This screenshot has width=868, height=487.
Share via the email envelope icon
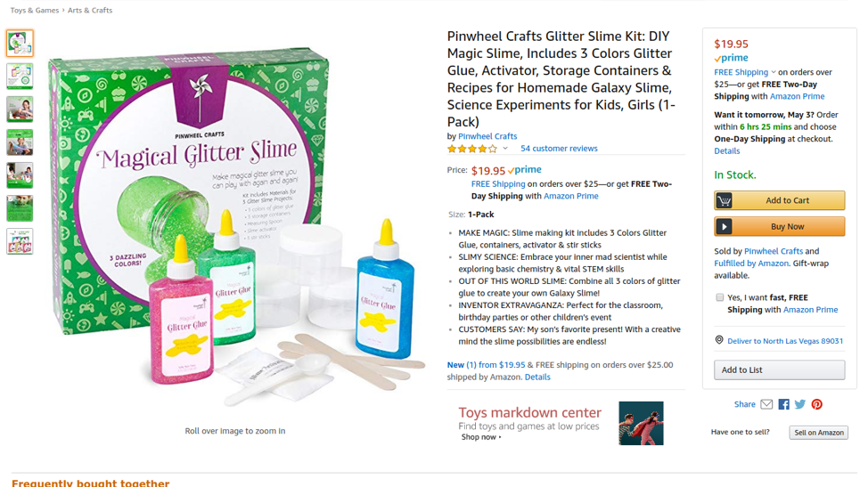tap(766, 404)
